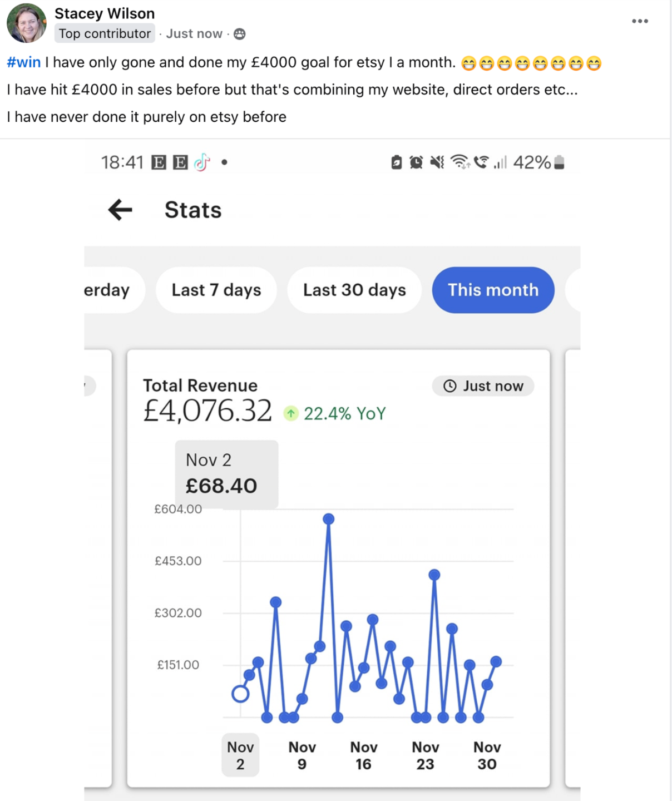Click the Just now refresh clock badge
Viewport: 672px width, 801px height.
pos(483,386)
